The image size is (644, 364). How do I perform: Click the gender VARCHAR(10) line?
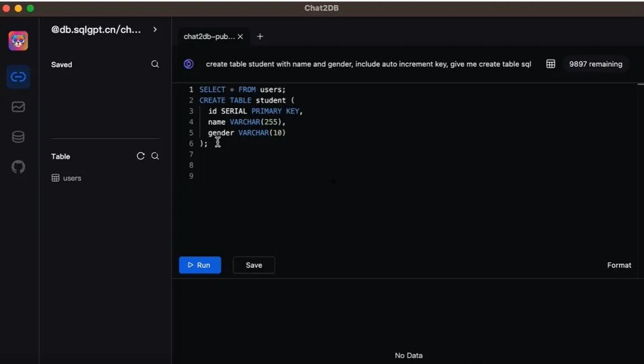pos(246,132)
